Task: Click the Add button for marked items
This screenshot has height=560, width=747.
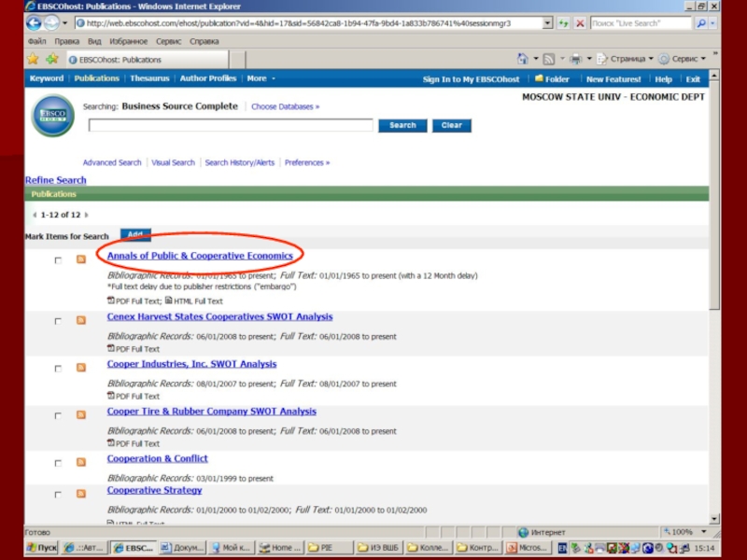Action: pyautogui.click(x=135, y=235)
